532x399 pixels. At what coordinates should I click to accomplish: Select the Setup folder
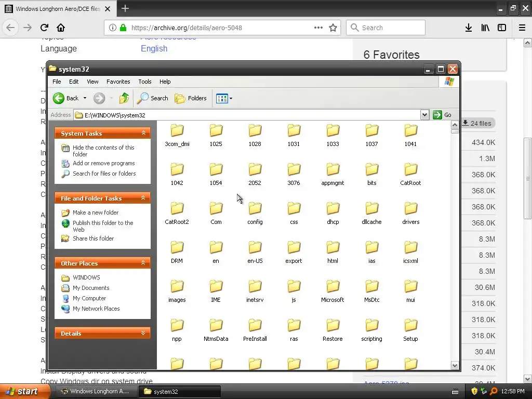410,330
